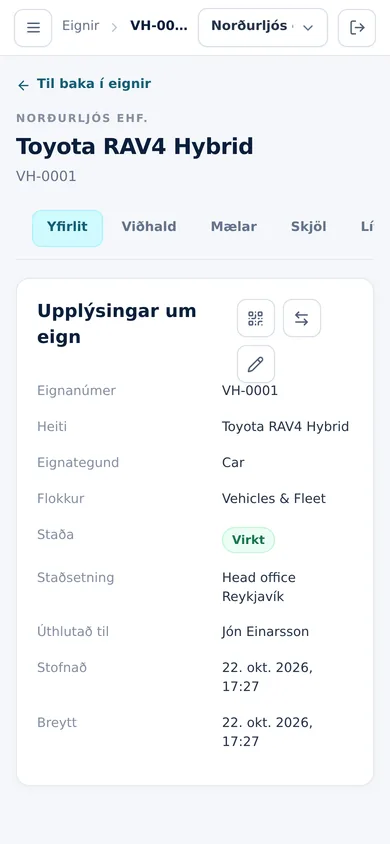Switch to the Skjöl tab

(309, 227)
